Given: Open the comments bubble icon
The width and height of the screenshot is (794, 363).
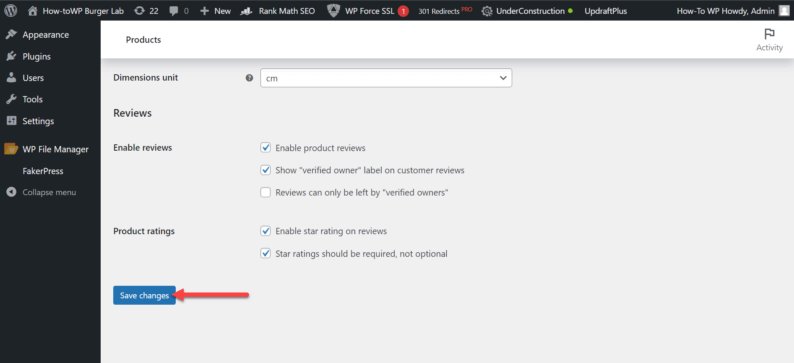Looking at the screenshot, I should [174, 11].
